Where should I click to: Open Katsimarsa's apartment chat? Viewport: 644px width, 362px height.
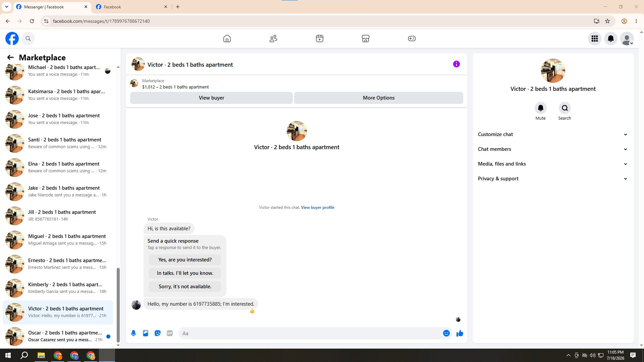58,95
